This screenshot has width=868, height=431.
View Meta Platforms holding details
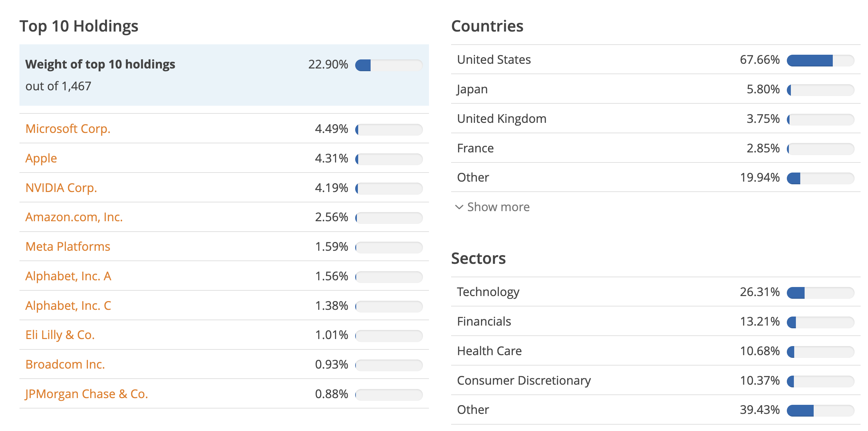(x=68, y=246)
